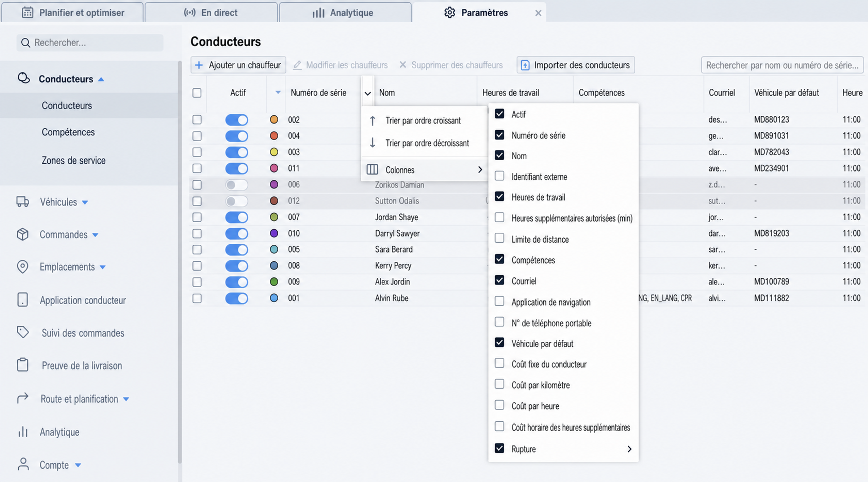Focus the search by name or serial field
Image resolution: width=868 pixels, height=482 pixels.
(x=782, y=65)
